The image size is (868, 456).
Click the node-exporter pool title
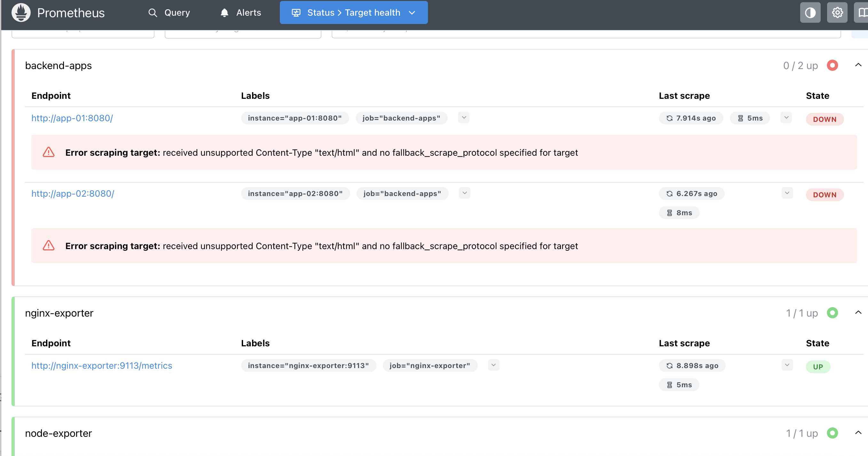point(58,433)
